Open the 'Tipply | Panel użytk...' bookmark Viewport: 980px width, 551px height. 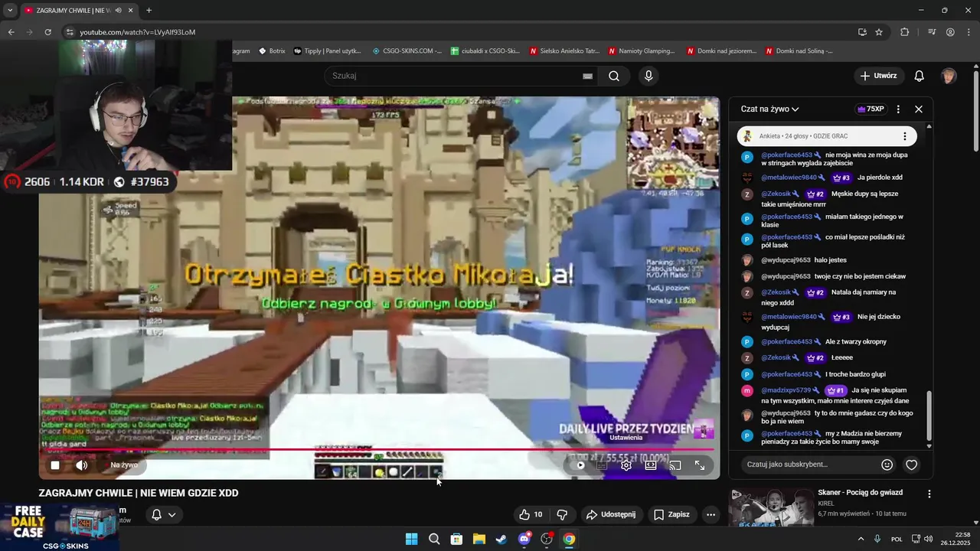328,51
